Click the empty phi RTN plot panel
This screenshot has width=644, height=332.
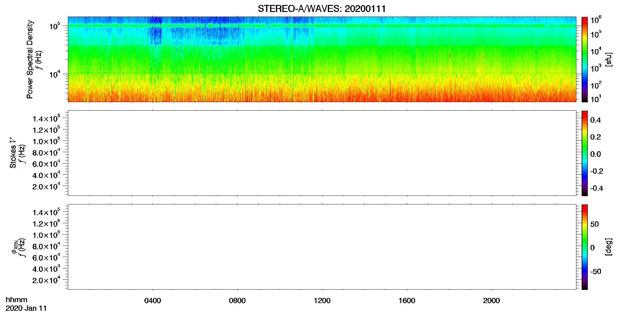coord(322,247)
